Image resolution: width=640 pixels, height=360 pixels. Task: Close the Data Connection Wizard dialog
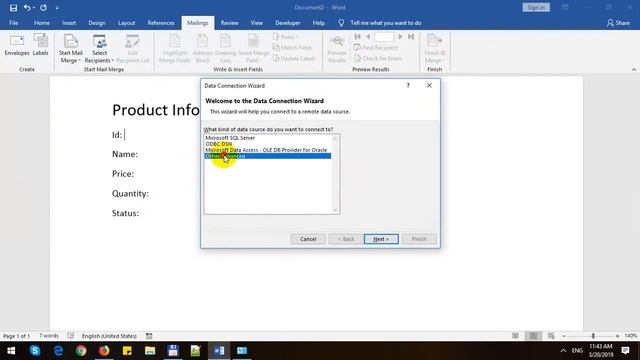coord(429,85)
